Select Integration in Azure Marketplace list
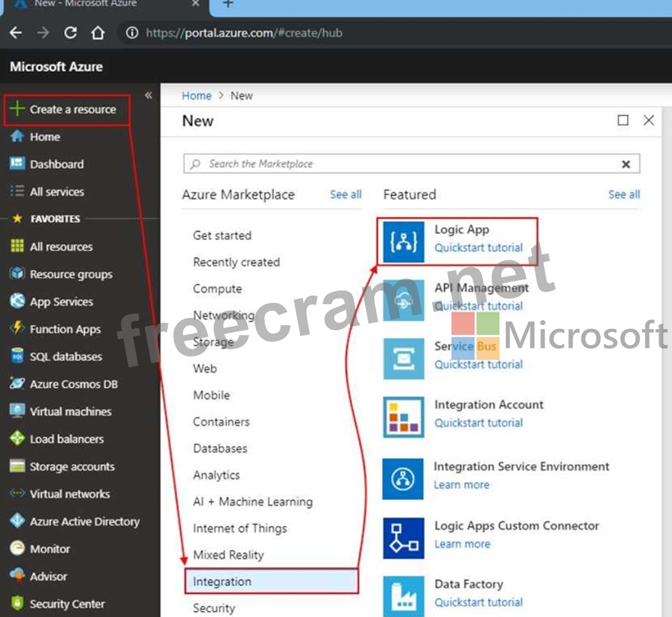This screenshot has width=672, height=617. 222,581
